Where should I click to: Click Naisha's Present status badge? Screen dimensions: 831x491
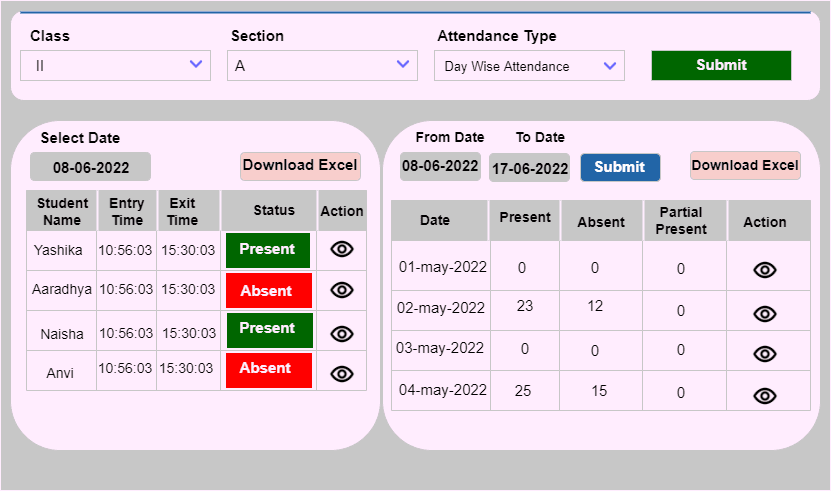tap(270, 330)
